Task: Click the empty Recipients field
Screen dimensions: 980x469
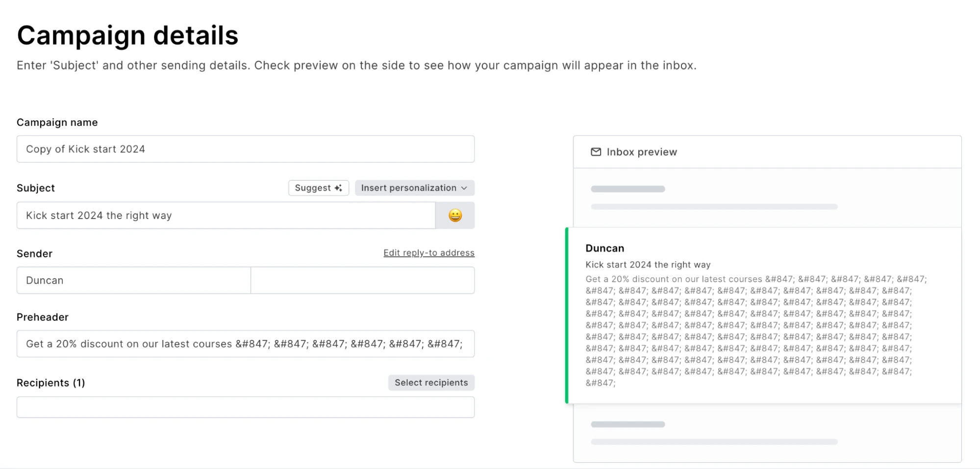Action: [245, 407]
